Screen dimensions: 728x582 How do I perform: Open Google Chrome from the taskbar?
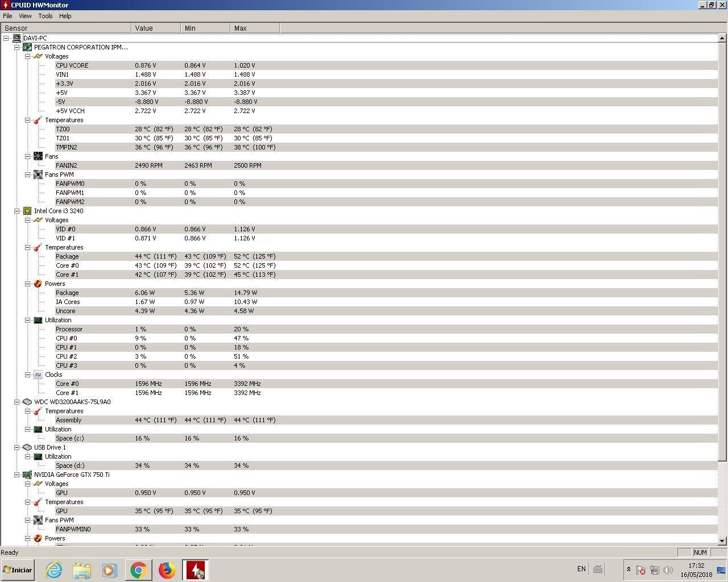point(139,570)
